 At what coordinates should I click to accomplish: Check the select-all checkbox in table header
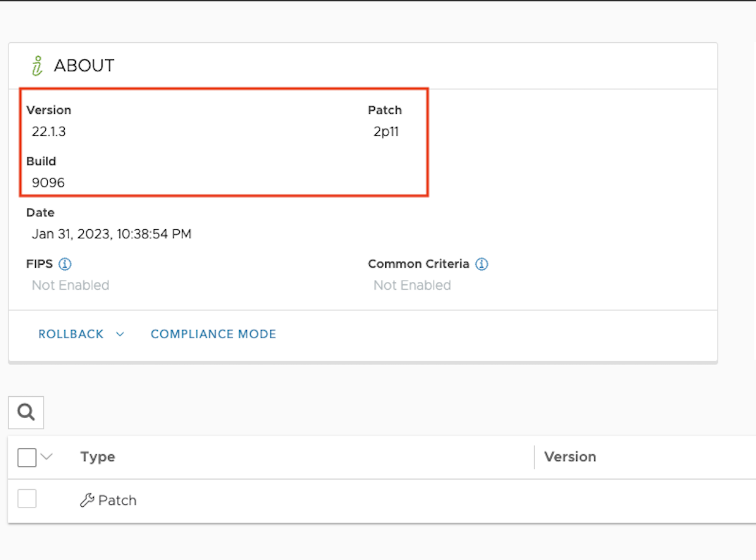pyautogui.click(x=27, y=457)
